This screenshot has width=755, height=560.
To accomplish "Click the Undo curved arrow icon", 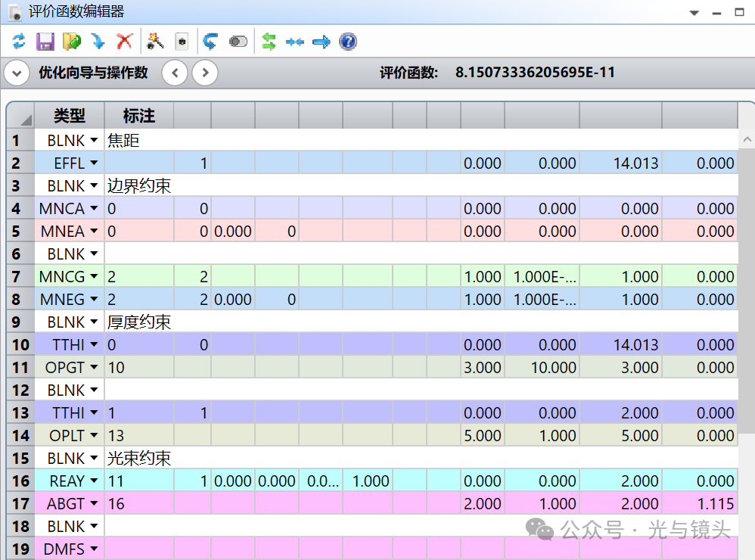I will [210, 41].
